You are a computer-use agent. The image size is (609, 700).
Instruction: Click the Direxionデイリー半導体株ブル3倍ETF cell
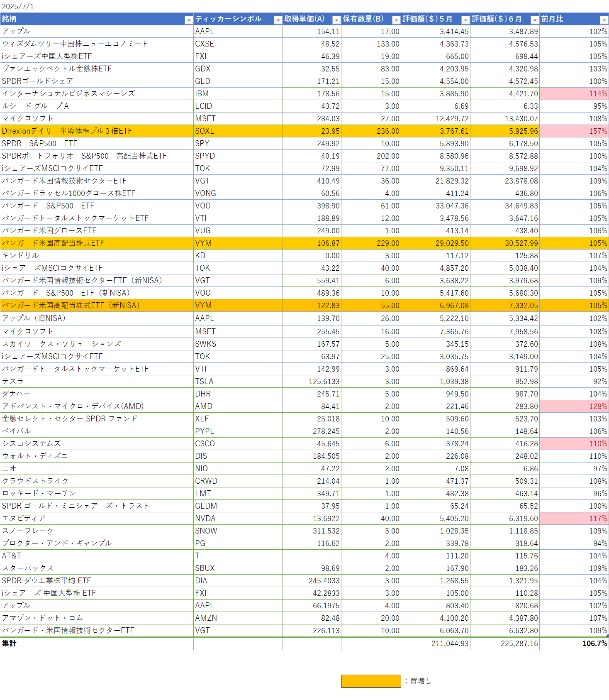click(x=97, y=131)
